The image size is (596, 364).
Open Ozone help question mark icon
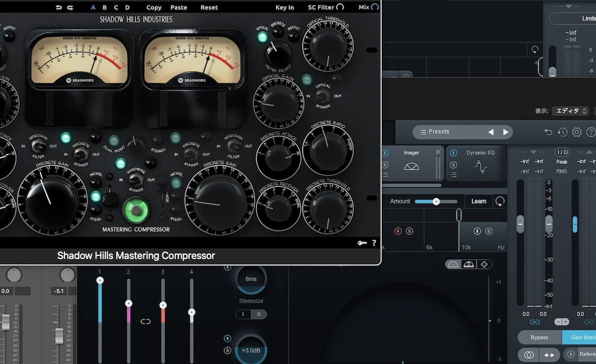pos(591,132)
